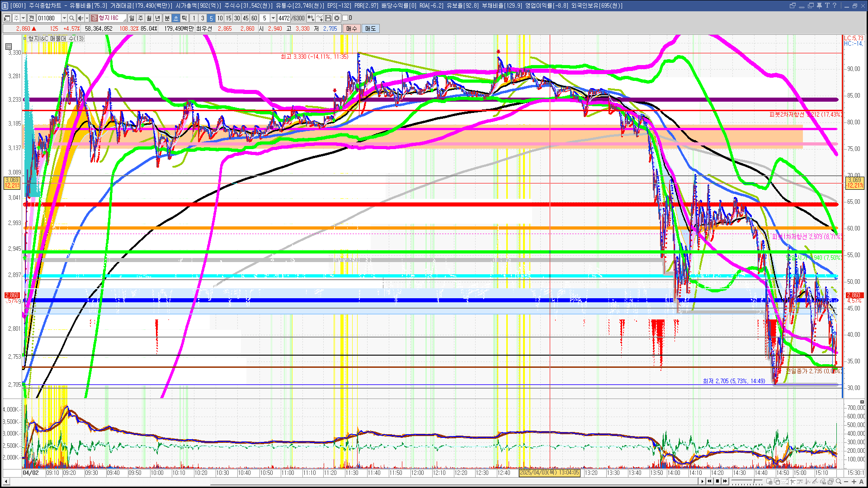Image resolution: width=868 pixels, height=488 pixels.
Task: Click the fast-forward replay button
Action: coord(726,481)
